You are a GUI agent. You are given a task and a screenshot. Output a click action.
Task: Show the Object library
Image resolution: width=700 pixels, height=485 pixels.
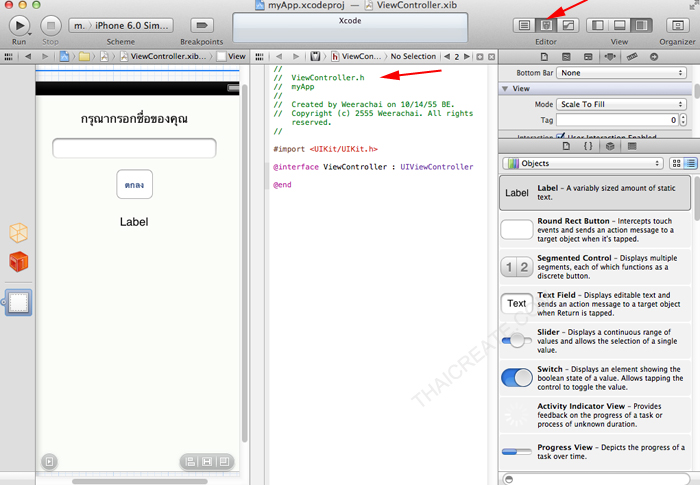click(x=610, y=146)
